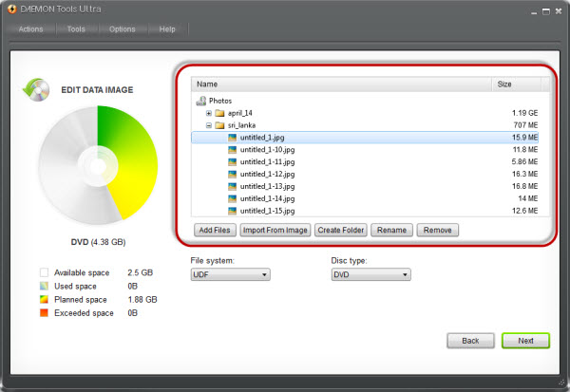Select the untitled_1-15.jpg file name

pyautogui.click(x=267, y=211)
